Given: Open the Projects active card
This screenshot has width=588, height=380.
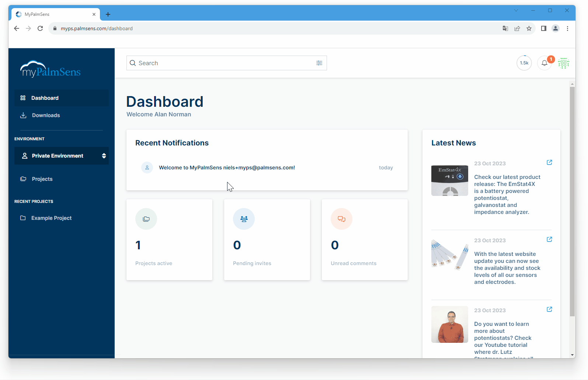Looking at the screenshot, I should tap(169, 240).
